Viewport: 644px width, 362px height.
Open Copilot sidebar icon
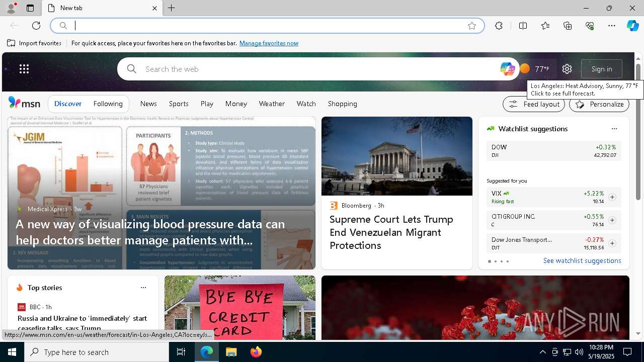click(x=632, y=26)
